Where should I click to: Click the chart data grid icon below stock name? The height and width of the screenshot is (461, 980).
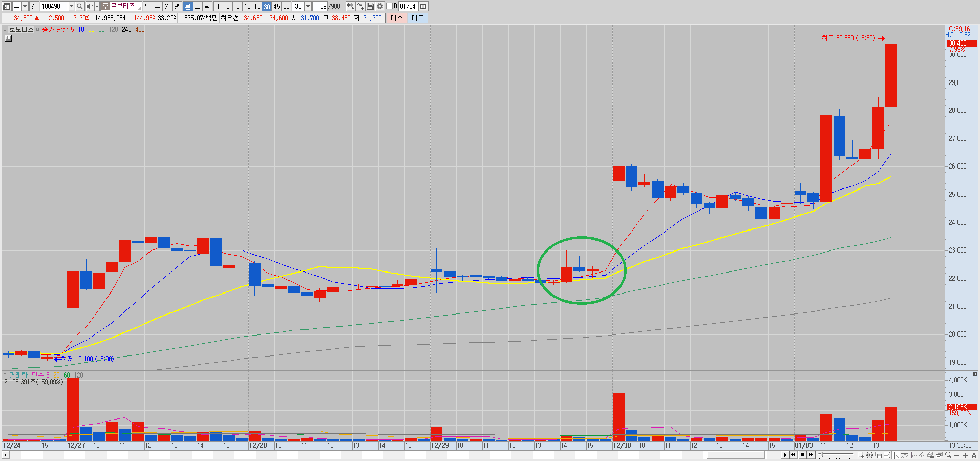coord(8,38)
